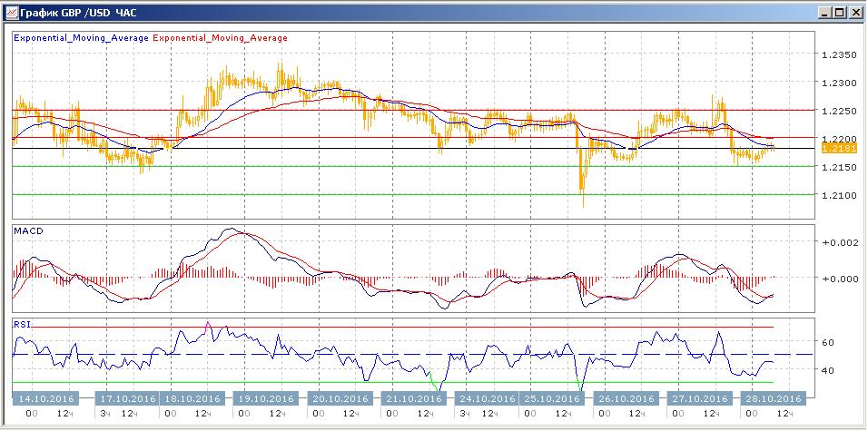This screenshot has width=868, height=431.
Task: Click the MACD indicator panel label
Action: pos(27,231)
